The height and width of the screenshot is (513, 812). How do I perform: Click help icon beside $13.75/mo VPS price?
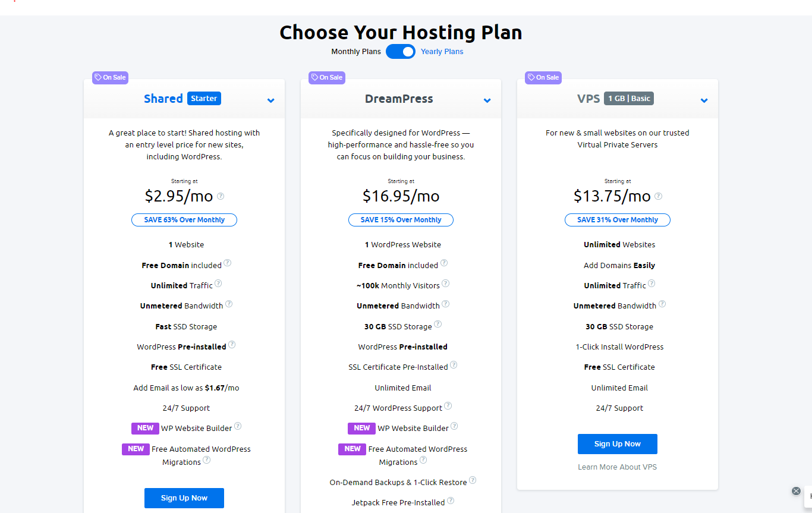[x=658, y=196]
